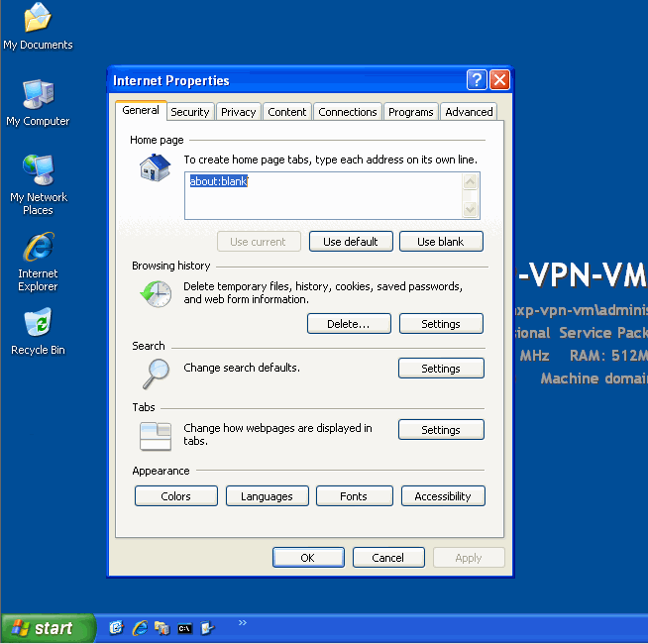Viewport: 648px width, 644px height.
Task: Click the Cancel button
Action: coord(388,558)
